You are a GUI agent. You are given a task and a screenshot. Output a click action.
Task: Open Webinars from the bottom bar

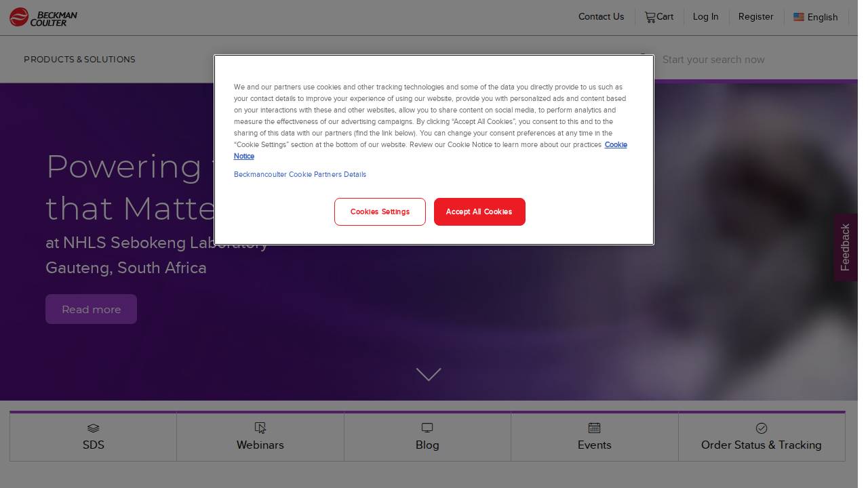[x=260, y=436]
